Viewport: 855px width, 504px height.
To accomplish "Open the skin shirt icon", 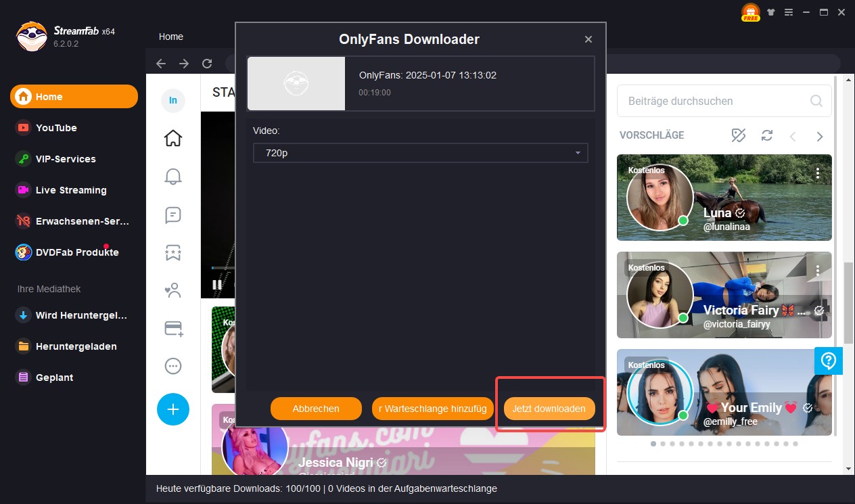I will click(772, 12).
